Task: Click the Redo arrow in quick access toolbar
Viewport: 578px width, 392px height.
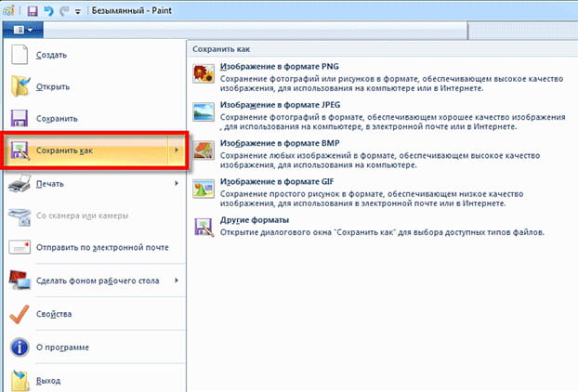Action: pos(61,10)
